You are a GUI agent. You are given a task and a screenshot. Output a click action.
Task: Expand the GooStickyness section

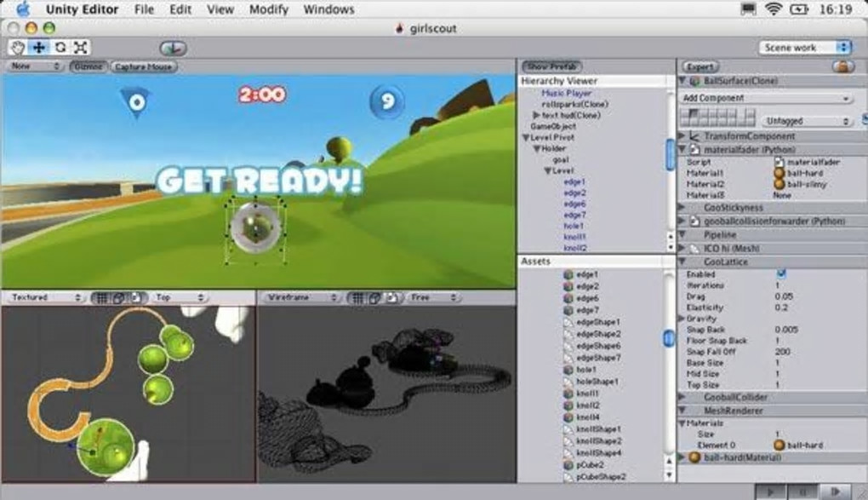(682, 207)
